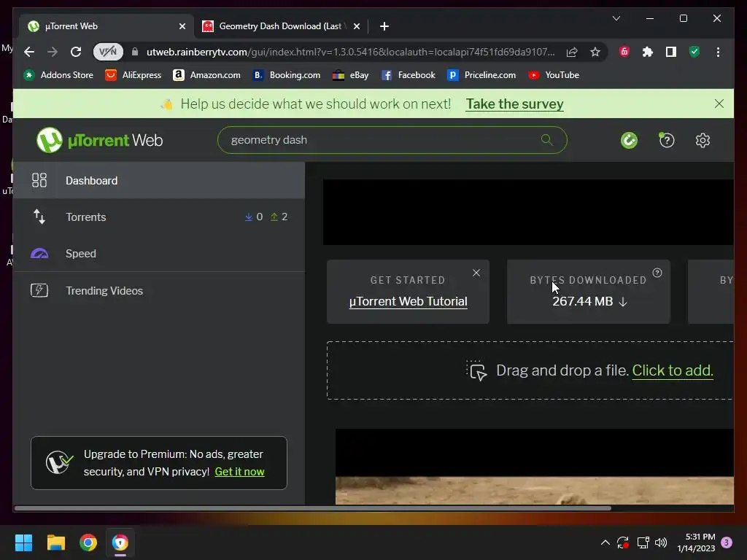Open the Dashboard sidebar item
Screen dimensions: 747x560
tap(158, 181)
